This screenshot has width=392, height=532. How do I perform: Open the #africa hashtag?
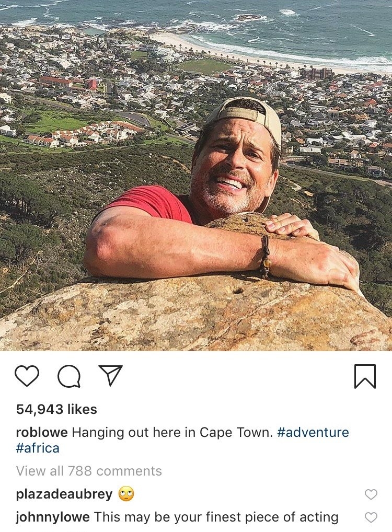coord(38,448)
